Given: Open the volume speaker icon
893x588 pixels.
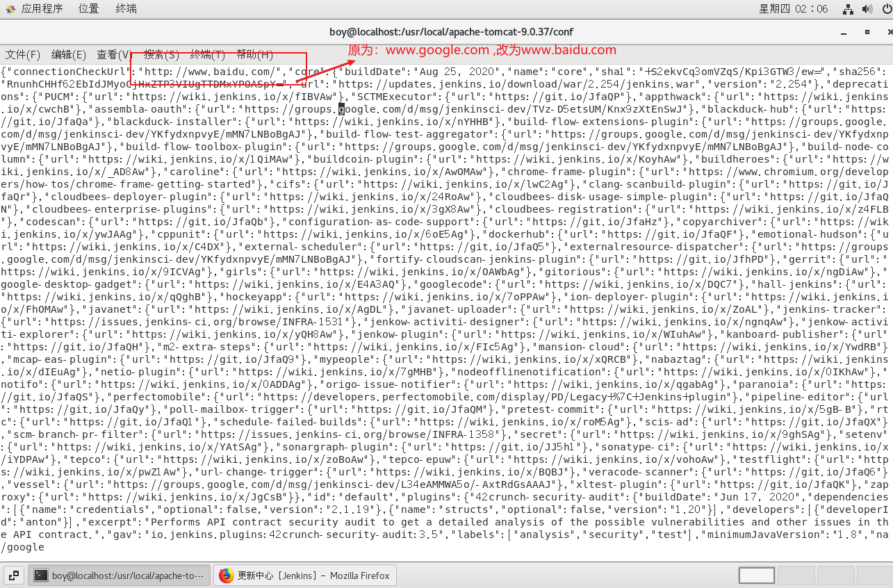Looking at the screenshot, I should coord(867,9).
